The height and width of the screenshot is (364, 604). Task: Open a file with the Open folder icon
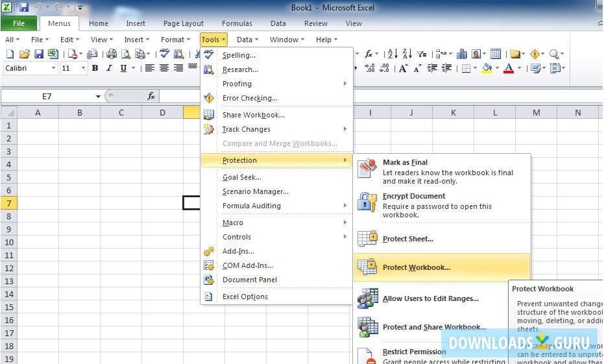click(25, 55)
